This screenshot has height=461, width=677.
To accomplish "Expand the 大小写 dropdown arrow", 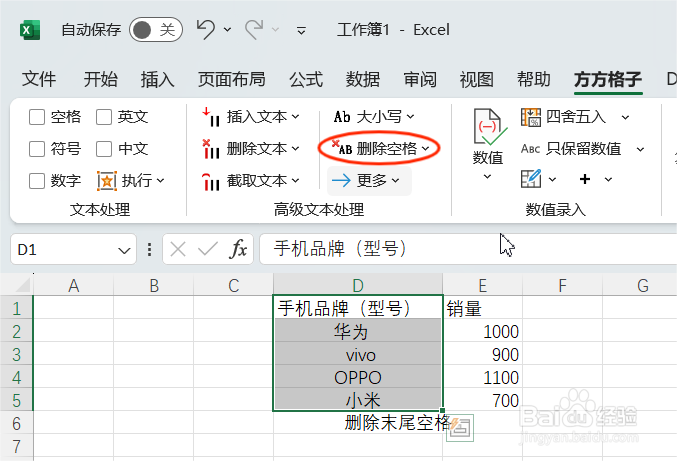I will (410, 117).
